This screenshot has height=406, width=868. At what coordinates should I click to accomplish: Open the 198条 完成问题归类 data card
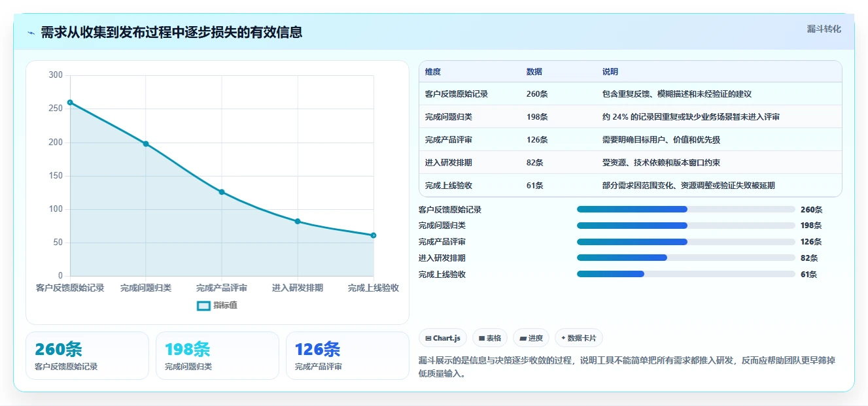coord(217,356)
